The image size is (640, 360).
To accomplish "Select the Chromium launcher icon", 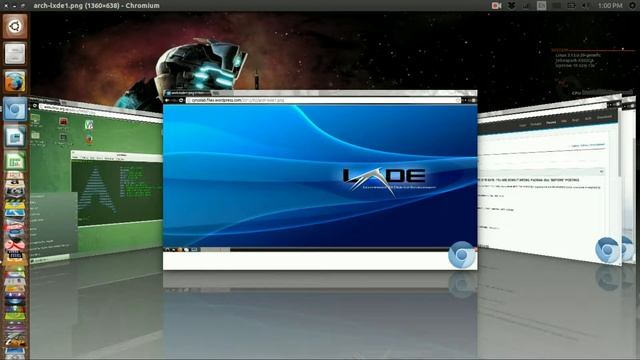I will [x=15, y=109].
